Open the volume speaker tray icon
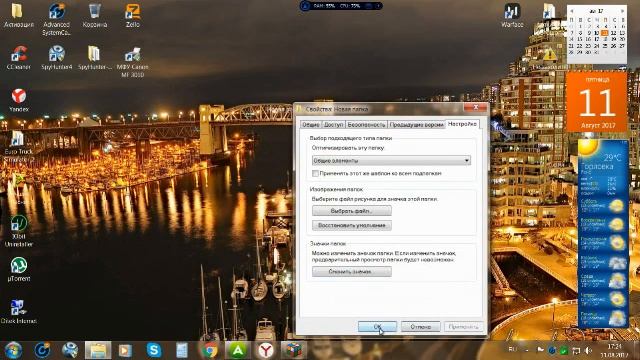640x360 pixels. 588,350
